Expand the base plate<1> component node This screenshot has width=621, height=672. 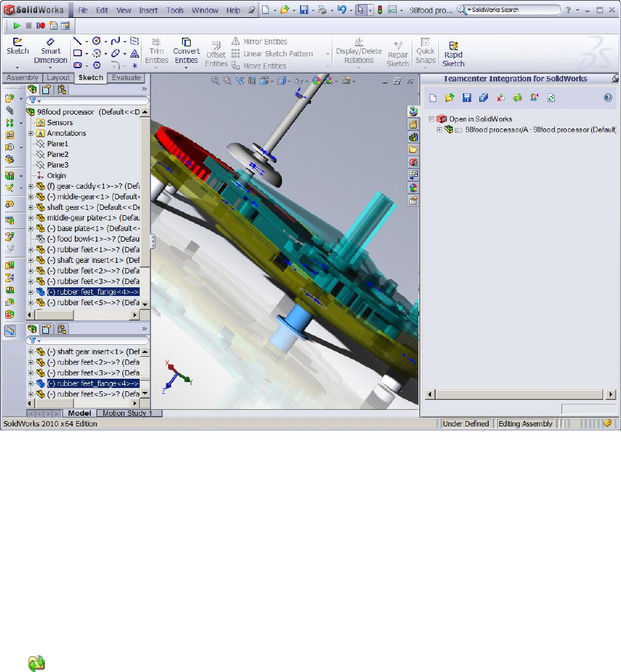point(31,228)
